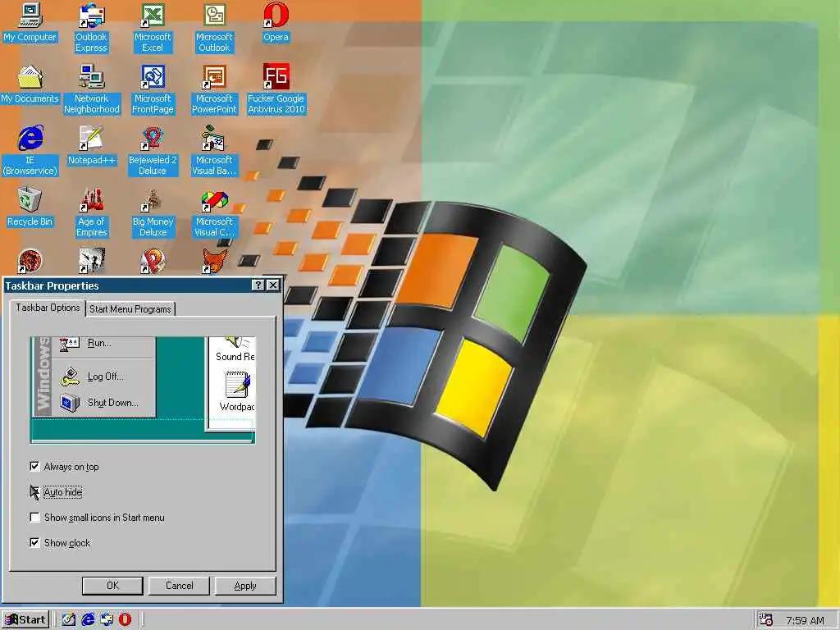Switch to the Start Menu Programs tab
Screen dimensions: 840x630
coord(130,309)
